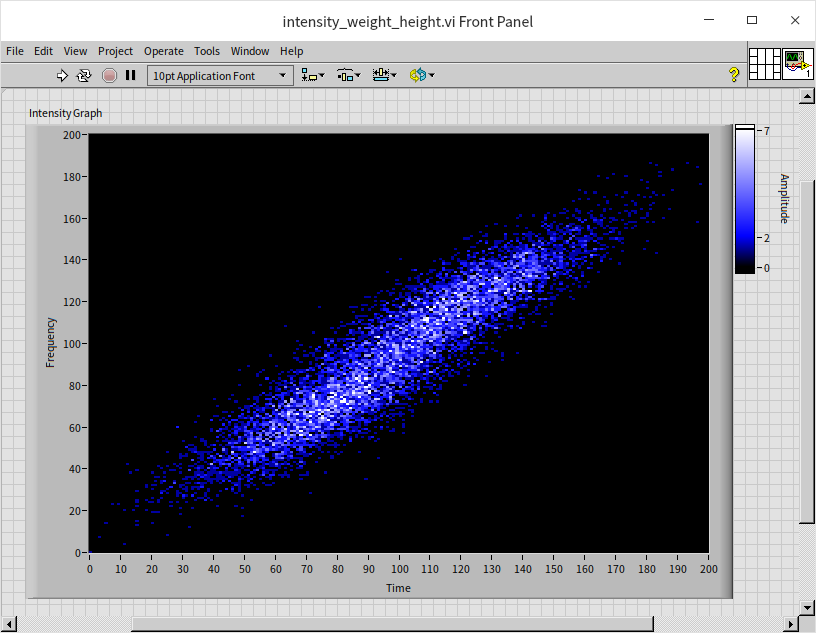This screenshot has height=633, width=816.
Task: Open the File menu
Action: pos(15,51)
